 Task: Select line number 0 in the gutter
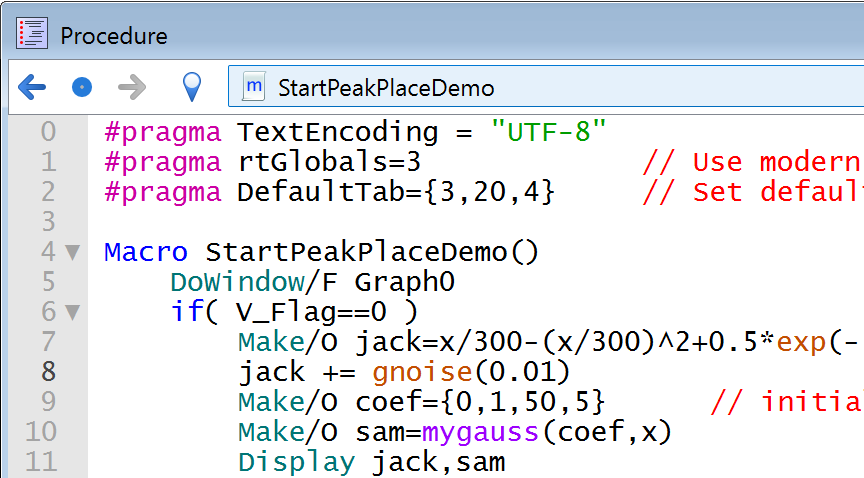point(48,132)
